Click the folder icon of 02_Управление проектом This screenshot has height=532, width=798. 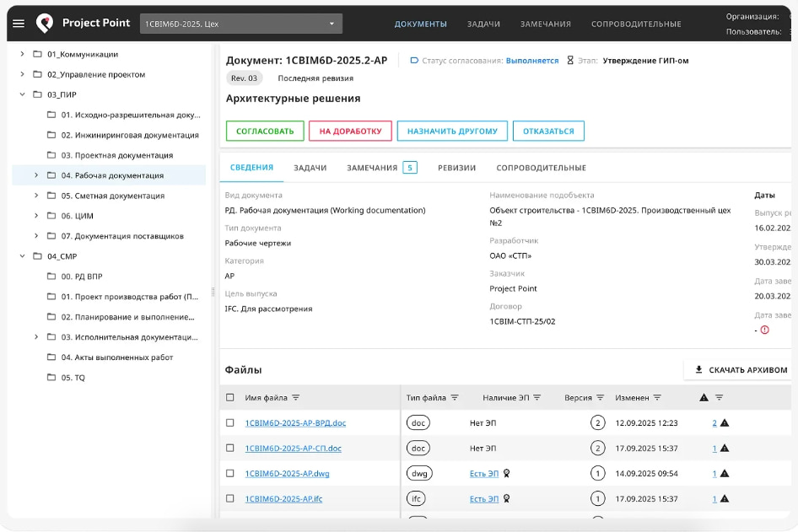(37, 74)
